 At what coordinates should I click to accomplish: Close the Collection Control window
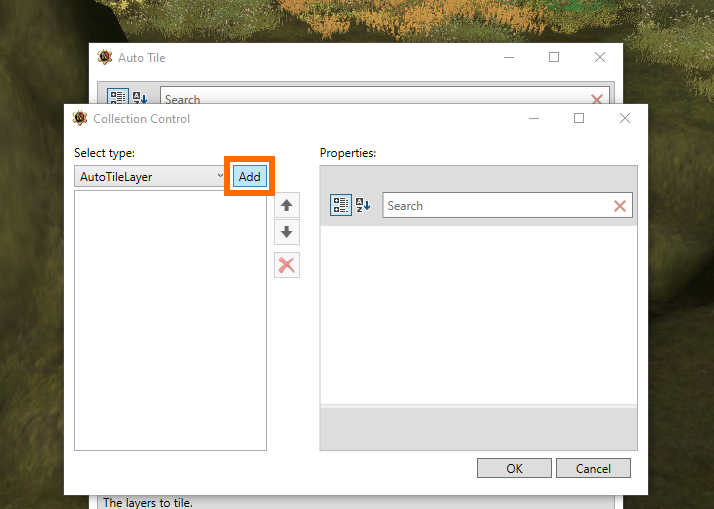(625, 118)
